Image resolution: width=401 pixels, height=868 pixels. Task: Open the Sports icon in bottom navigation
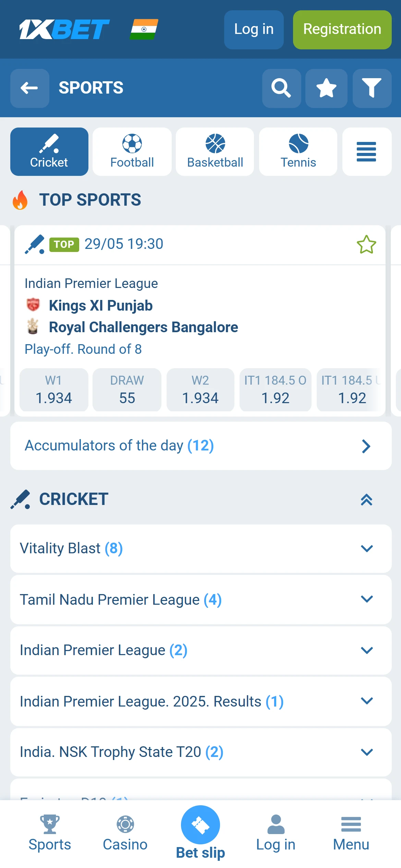click(x=50, y=831)
